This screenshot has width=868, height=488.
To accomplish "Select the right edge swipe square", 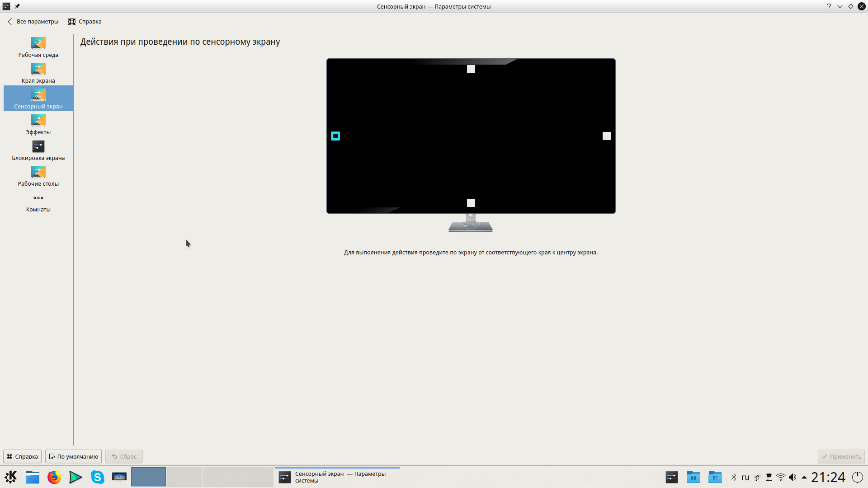I will (x=607, y=136).
